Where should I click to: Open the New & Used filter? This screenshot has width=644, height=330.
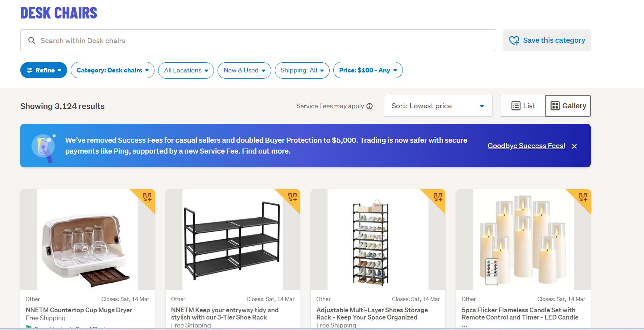point(244,70)
